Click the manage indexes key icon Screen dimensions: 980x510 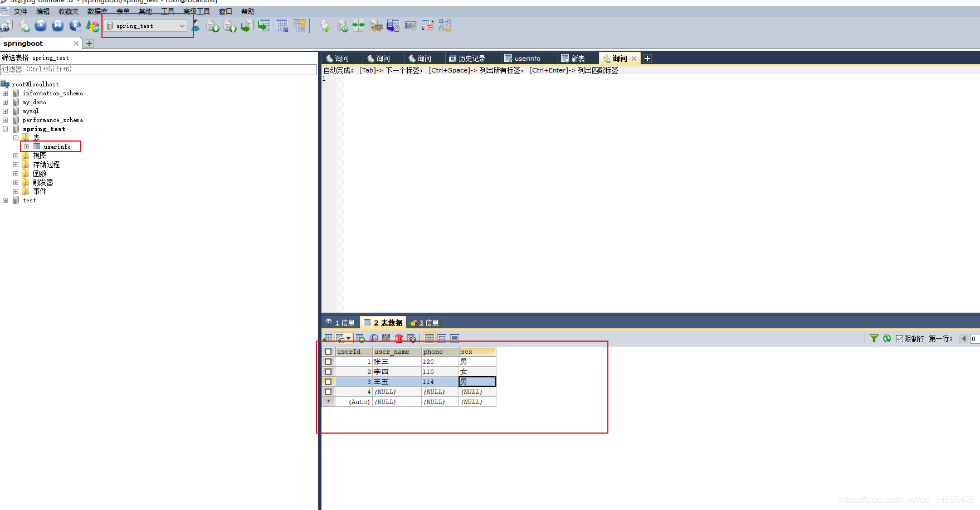point(300,26)
